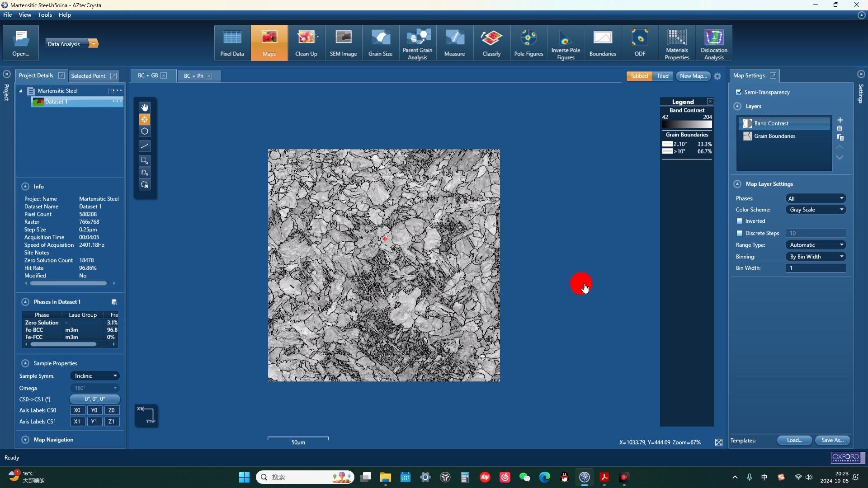Open map display settings gear
Viewport: 868px width, 488px height.
point(717,76)
